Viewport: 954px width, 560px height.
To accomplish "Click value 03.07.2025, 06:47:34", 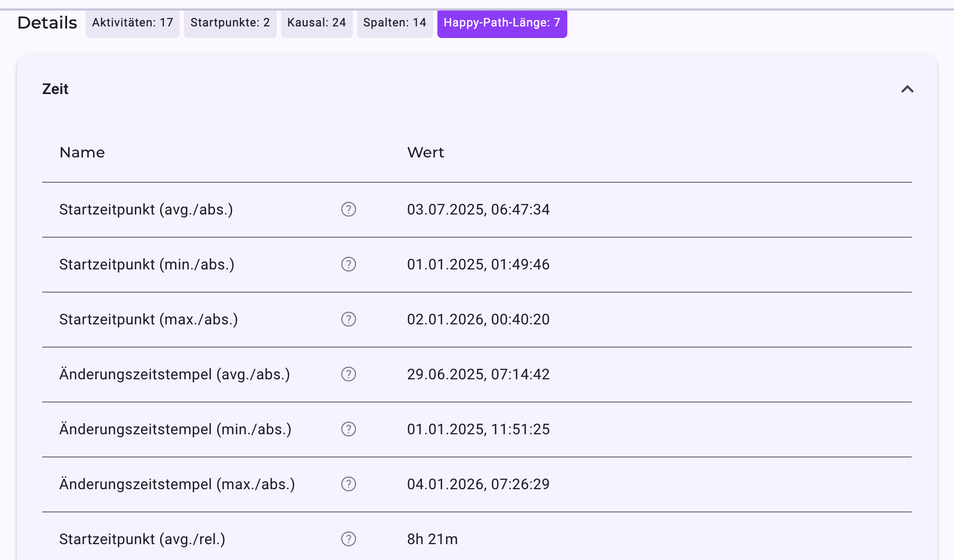I will [479, 210].
